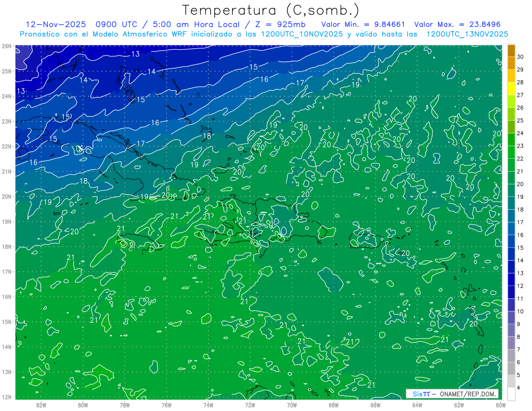The height and width of the screenshot is (411, 532).
Task: Click legend label "28" on the color bar
Action: click(x=520, y=82)
